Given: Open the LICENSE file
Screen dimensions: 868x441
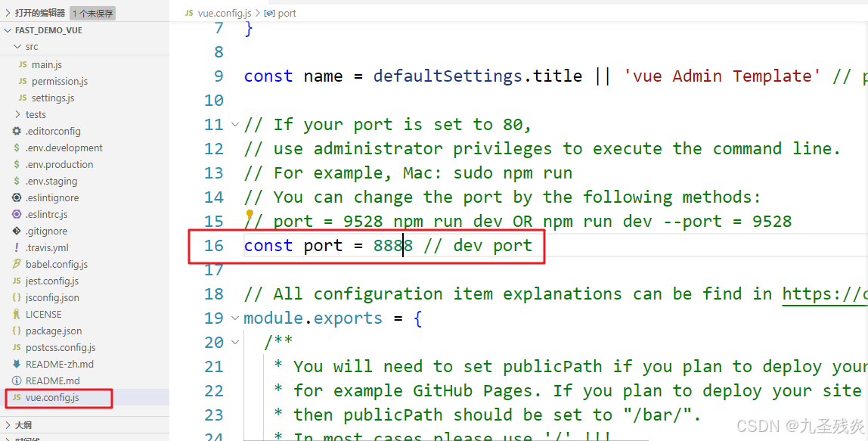Looking at the screenshot, I should [x=43, y=314].
